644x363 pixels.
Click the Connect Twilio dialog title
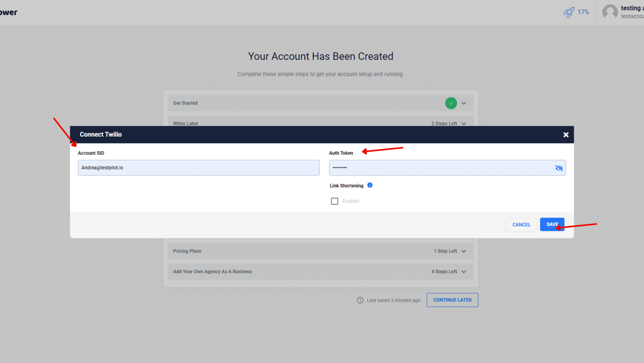101,135
